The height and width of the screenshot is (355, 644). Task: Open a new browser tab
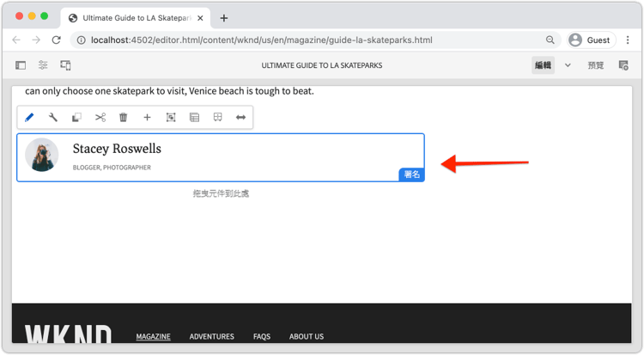[224, 18]
